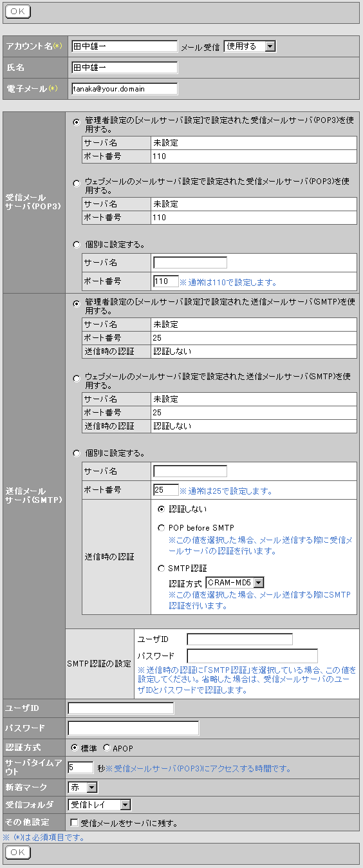Choose 個別に設定する for POP3 server
The image size is (363, 868).
[77, 245]
